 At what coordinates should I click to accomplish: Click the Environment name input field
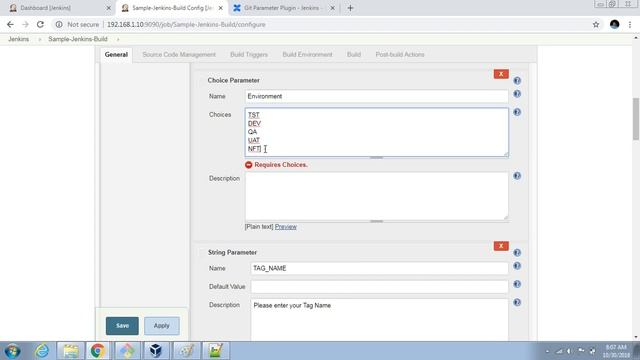tap(376, 96)
